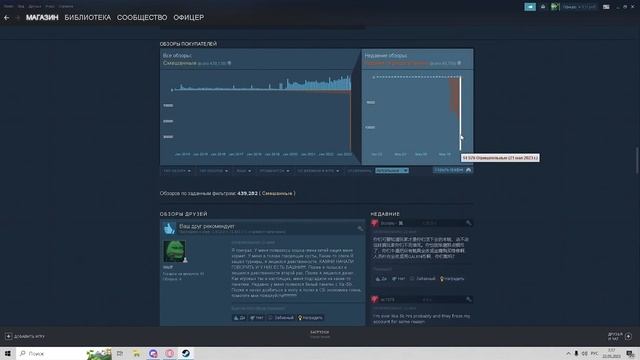Open thumbs-down icon of first recent review

pyautogui.click(x=375, y=223)
